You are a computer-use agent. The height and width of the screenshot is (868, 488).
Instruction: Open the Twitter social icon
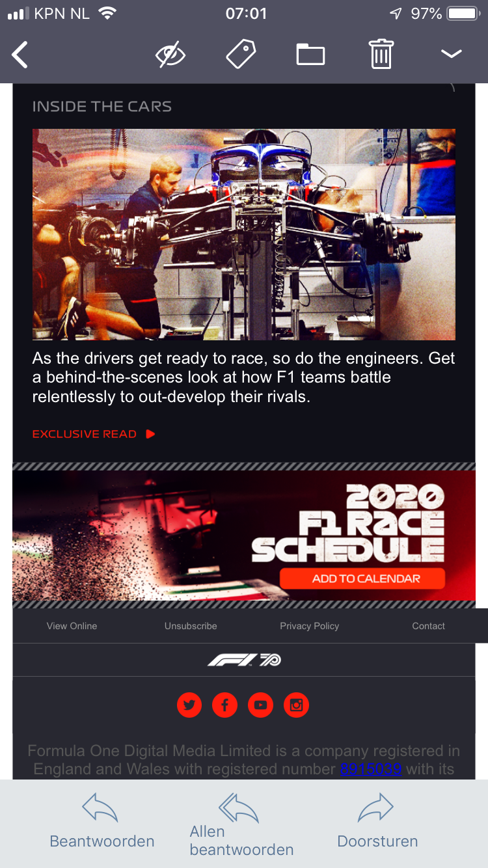[189, 705]
